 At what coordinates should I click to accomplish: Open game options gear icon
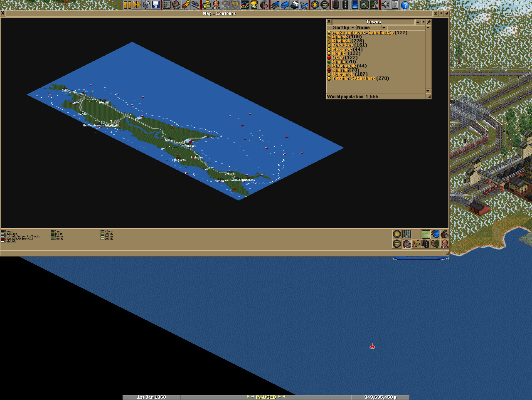[146, 5]
